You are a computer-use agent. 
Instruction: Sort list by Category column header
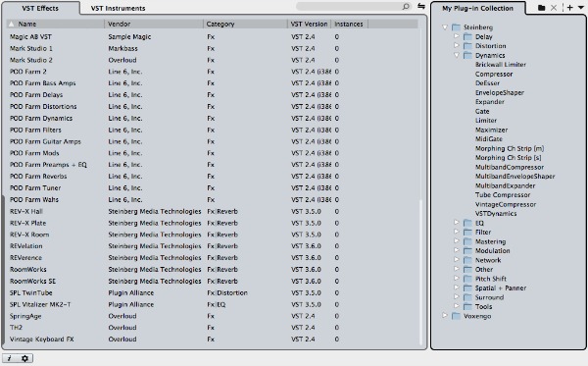[245, 24]
